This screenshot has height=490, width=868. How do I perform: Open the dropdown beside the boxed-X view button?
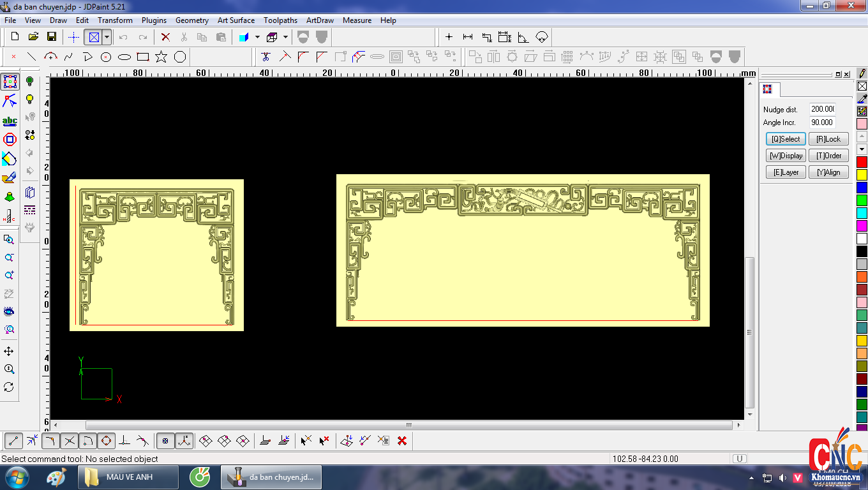pyautogui.click(x=107, y=37)
